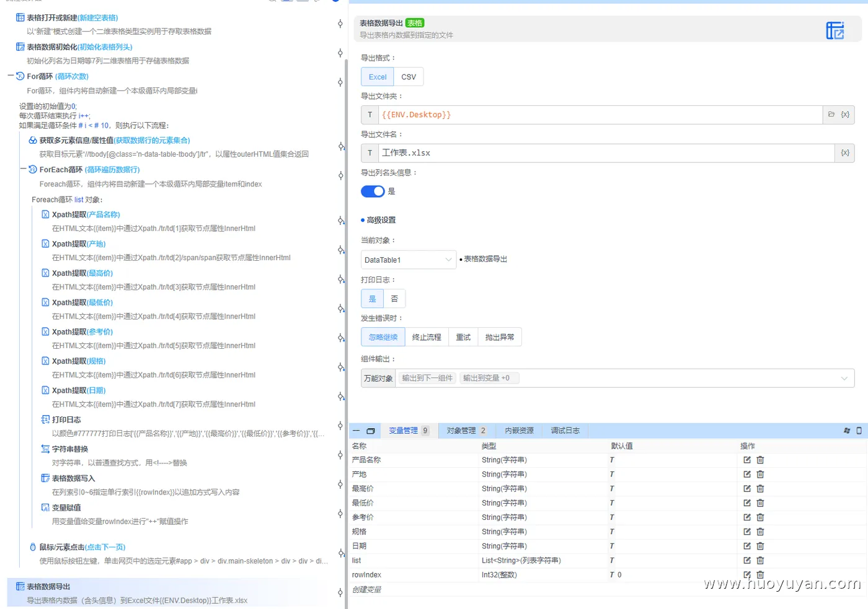Click the 表格数据导出 step icon in flow list
The height and width of the screenshot is (609, 868).
pos(20,586)
